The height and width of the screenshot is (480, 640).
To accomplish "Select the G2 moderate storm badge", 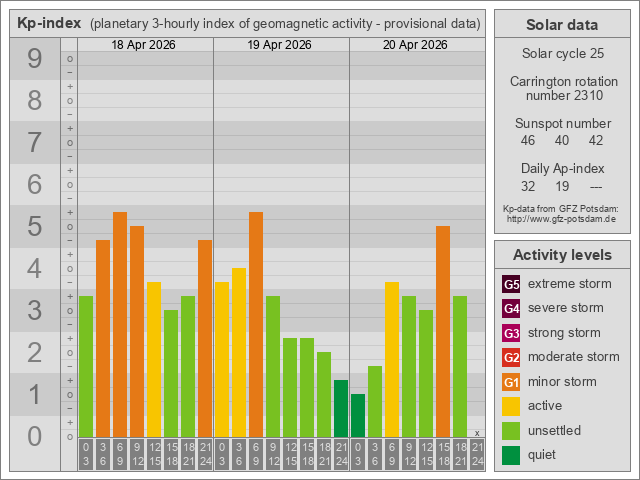I will tap(511, 357).
